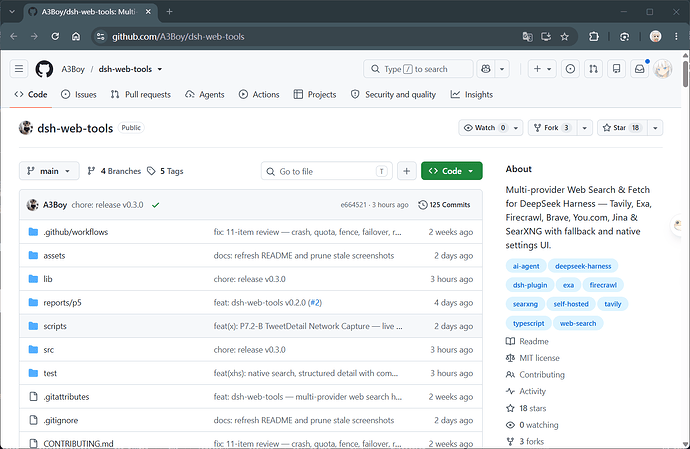Open the Projects tab
690x449 pixels.
click(315, 94)
